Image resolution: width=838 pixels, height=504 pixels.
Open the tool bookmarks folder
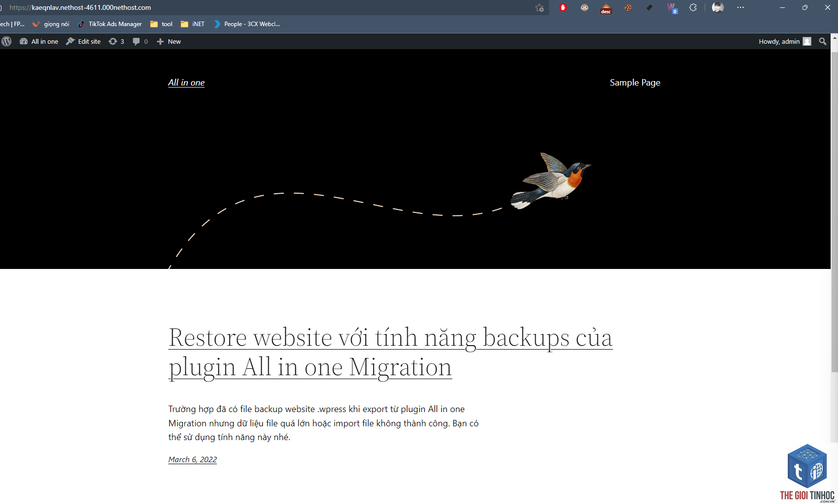(161, 24)
